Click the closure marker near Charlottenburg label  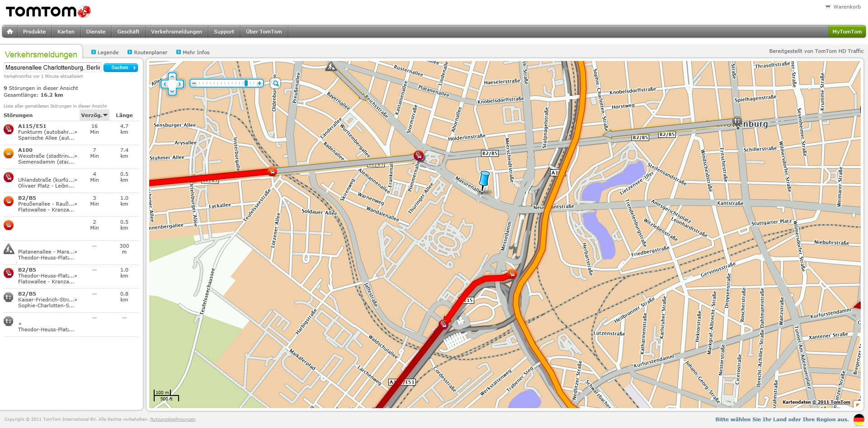pyautogui.click(x=737, y=121)
